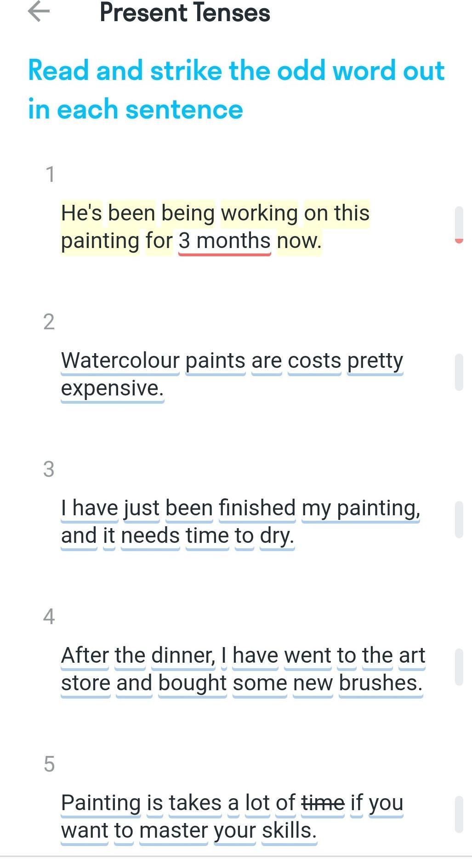Viewport: 472px width, 868px height.
Task: Strike out "have" in sentence 4
Action: [x=256, y=656]
